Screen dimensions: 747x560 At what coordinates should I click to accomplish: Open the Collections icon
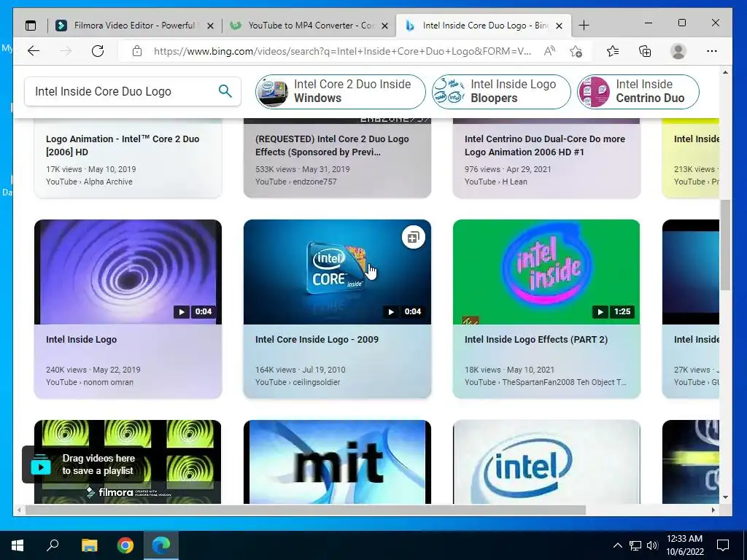pos(645,51)
